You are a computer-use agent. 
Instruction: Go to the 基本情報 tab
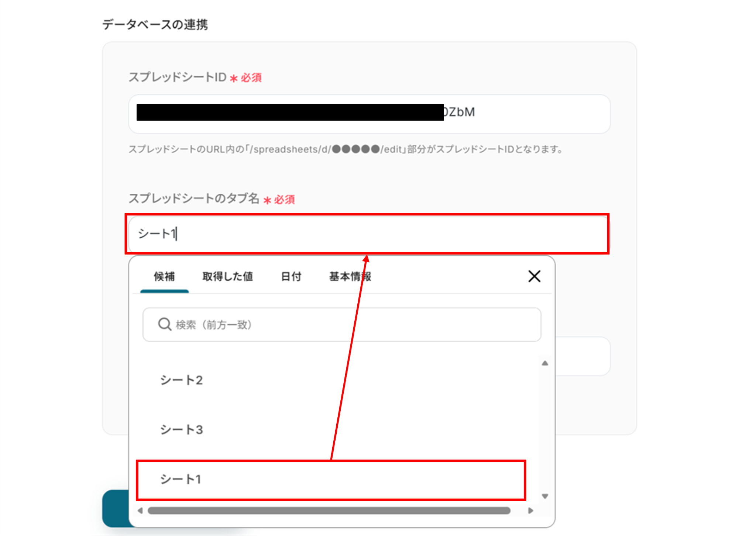(350, 276)
